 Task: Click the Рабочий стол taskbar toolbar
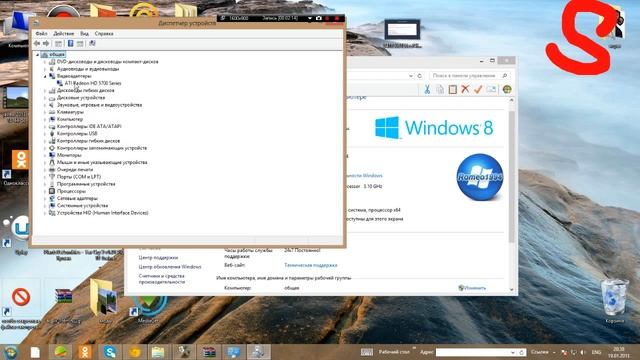(394, 352)
